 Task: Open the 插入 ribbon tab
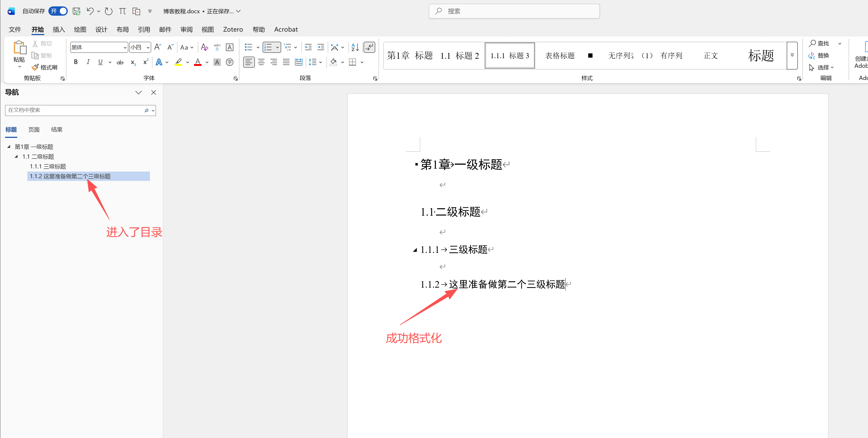point(59,29)
